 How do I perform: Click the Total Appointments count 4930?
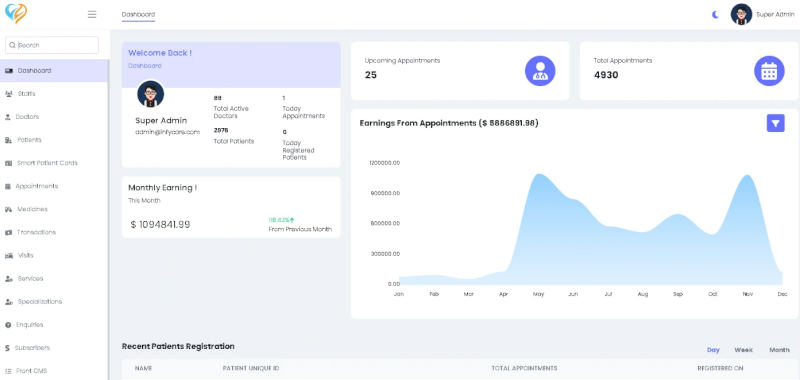pyautogui.click(x=606, y=75)
